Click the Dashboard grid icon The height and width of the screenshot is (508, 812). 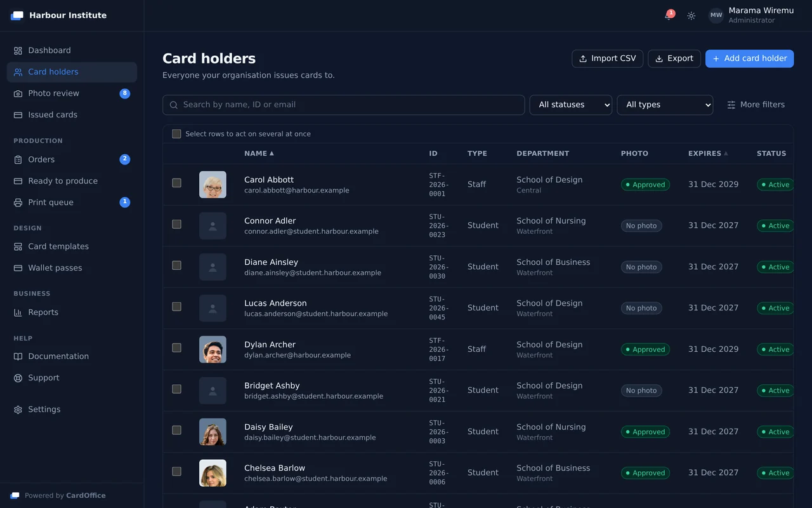18,51
